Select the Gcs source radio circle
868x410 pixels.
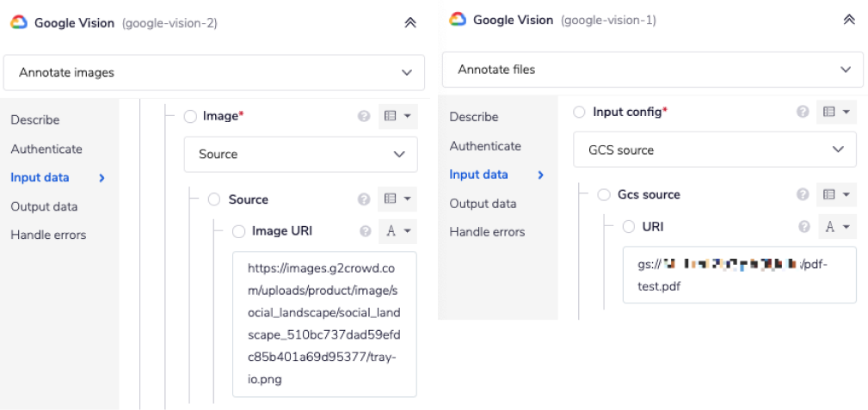pyautogui.click(x=604, y=195)
